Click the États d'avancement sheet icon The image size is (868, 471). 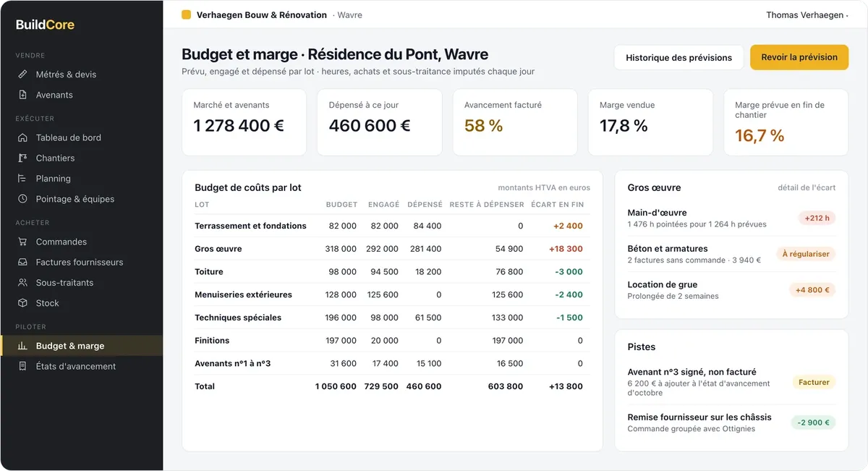click(22, 366)
